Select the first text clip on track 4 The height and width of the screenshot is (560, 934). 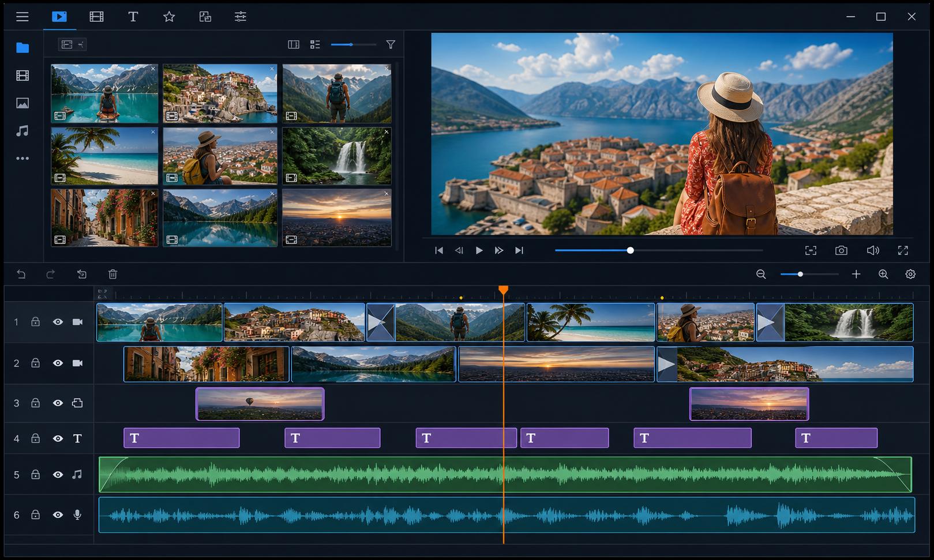[181, 438]
